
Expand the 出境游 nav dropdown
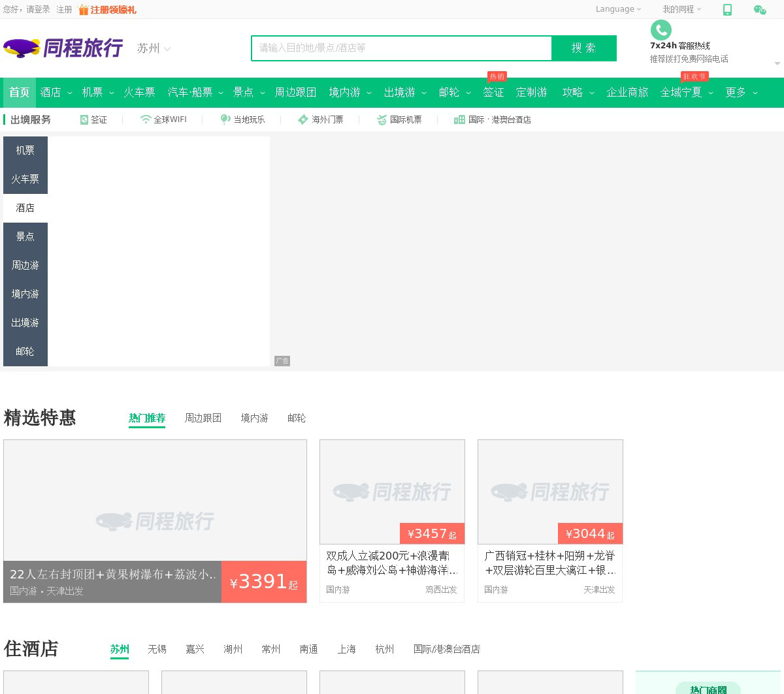tap(424, 93)
